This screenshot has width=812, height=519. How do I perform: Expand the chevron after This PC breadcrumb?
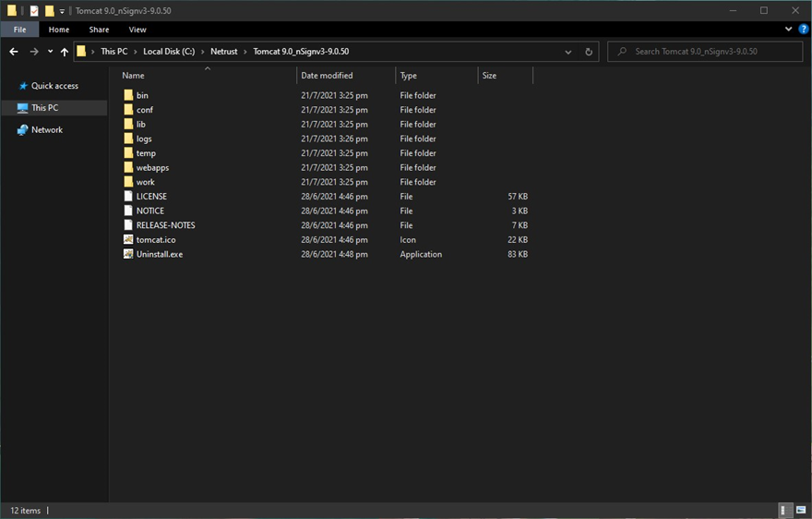tap(135, 52)
